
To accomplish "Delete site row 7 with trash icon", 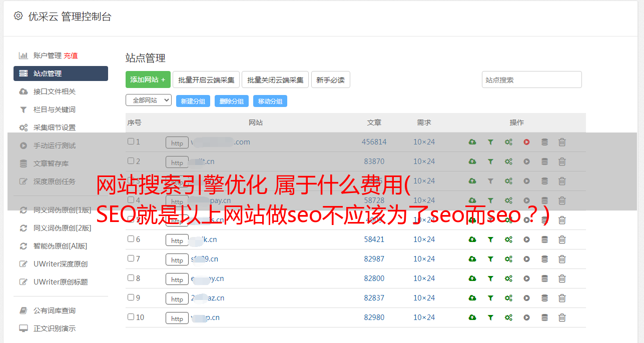I will tap(562, 259).
